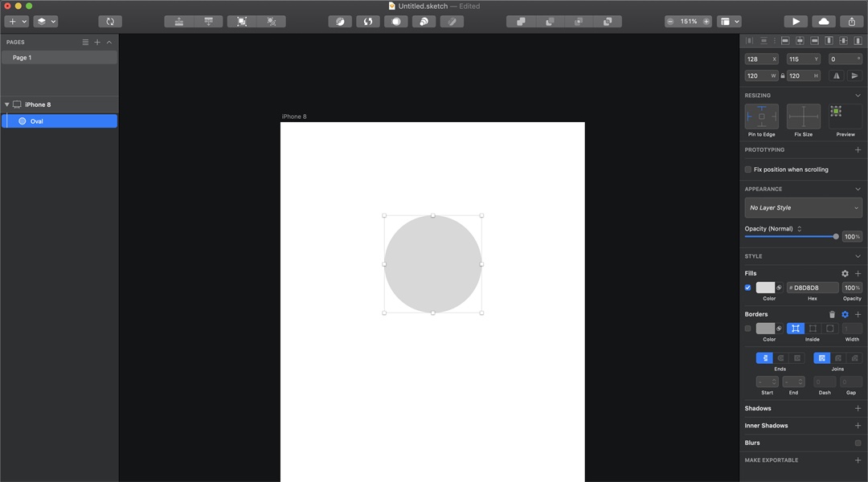Open the Cloud upload toolbar icon
Viewport: 868px width, 482px height.
point(823,22)
